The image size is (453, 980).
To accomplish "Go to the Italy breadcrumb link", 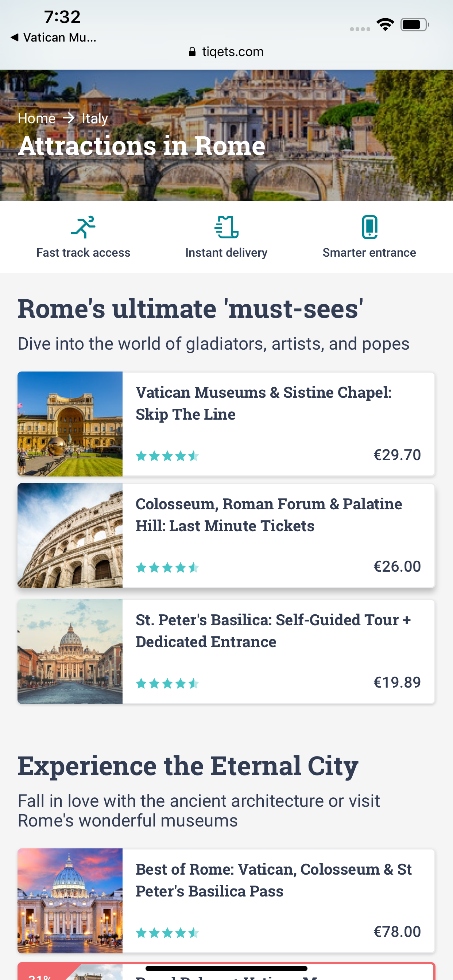I will click(x=95, y=118).
